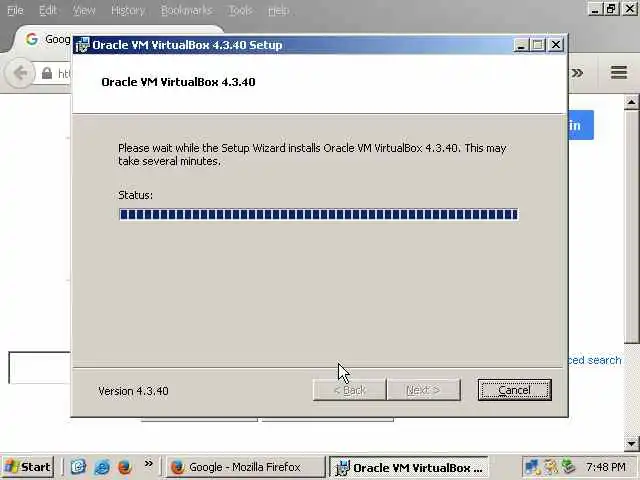Click VirtualBox setup title bar icon
640x480 pixels.
coord(82,45)
